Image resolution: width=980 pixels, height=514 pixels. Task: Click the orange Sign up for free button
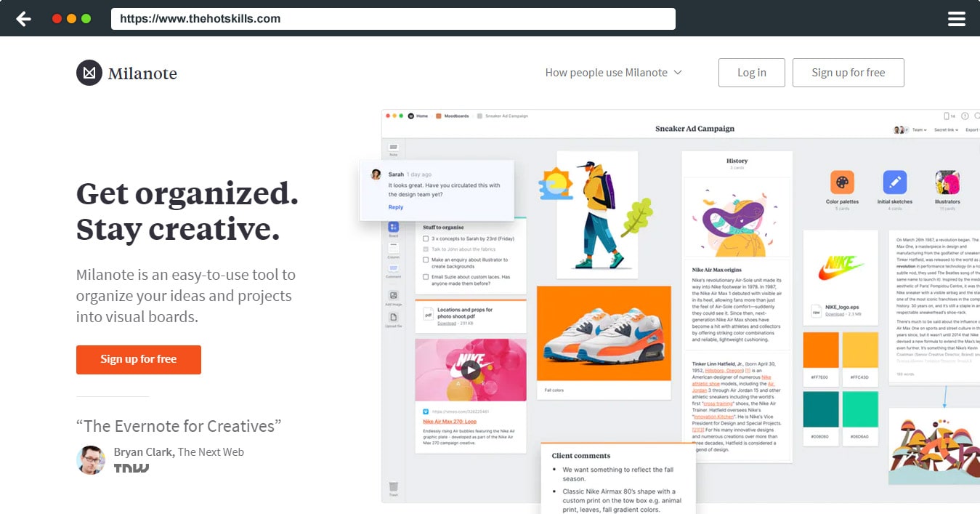click(139, 360)
